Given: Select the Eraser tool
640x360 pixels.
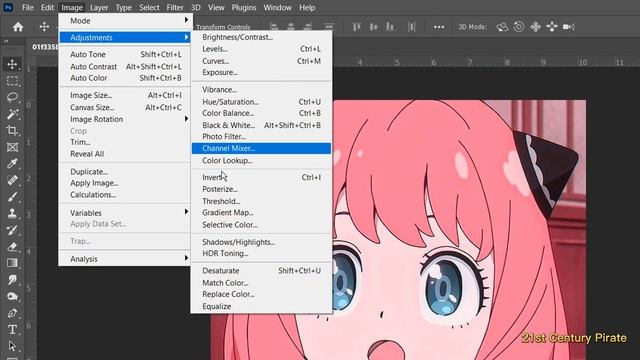Looking at the screenshot, I should [12, 247].
